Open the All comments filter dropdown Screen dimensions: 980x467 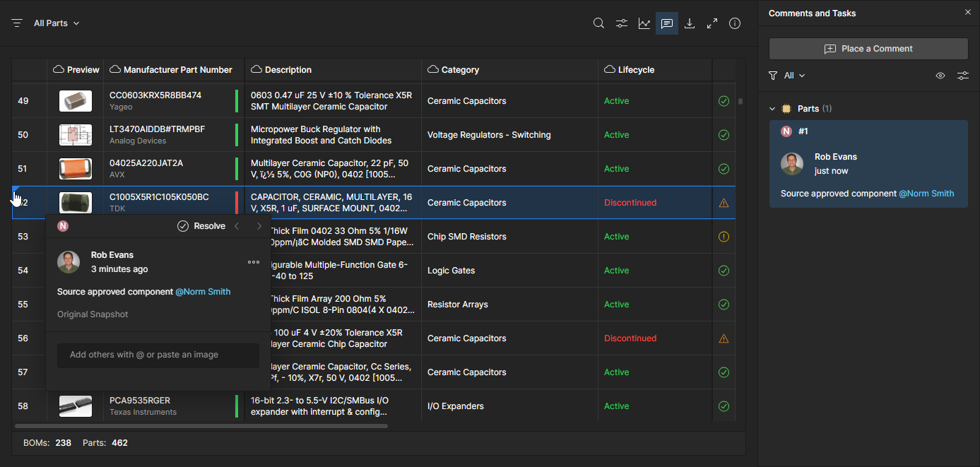787,76
